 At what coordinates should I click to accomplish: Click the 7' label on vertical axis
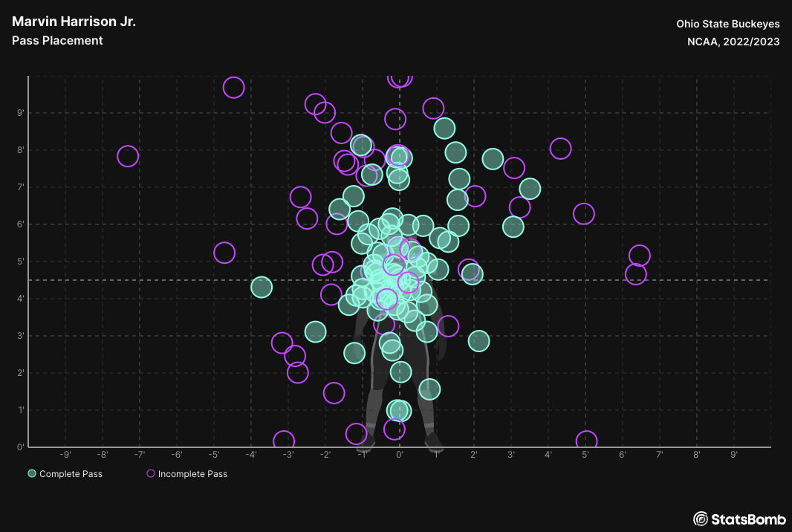click(21, 187)
